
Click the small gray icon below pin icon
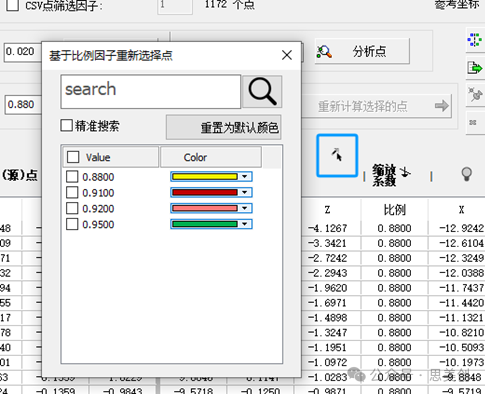[x=473, y=123]
